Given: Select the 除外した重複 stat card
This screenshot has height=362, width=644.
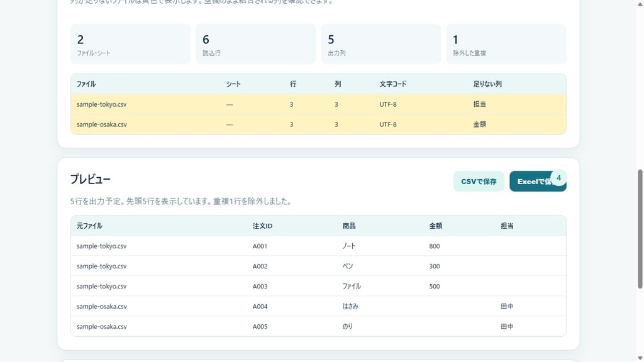Looking at the screenshot, I should [x=506, y=44].
